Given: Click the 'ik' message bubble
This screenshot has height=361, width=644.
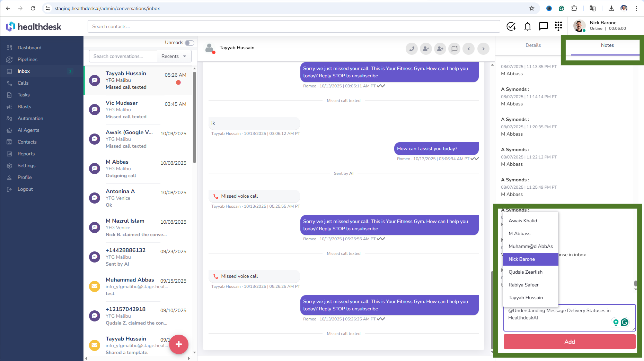Looking at the screenshot, I should 254,123.
